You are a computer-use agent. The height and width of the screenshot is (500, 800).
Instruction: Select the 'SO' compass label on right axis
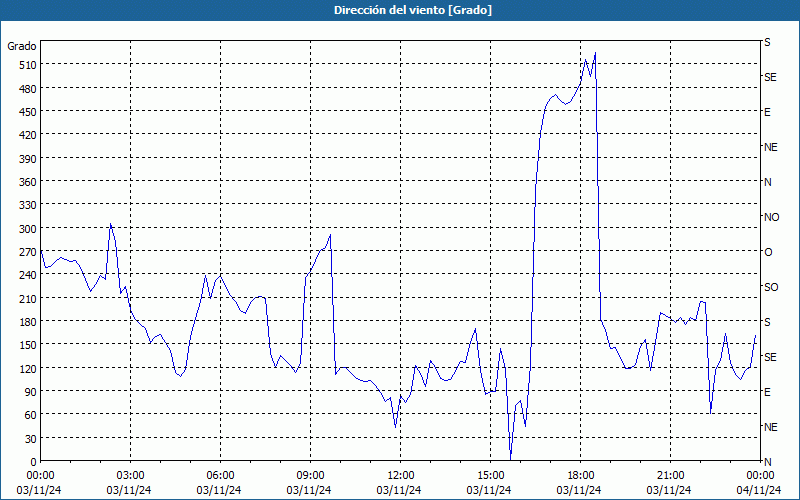[771, 287]
